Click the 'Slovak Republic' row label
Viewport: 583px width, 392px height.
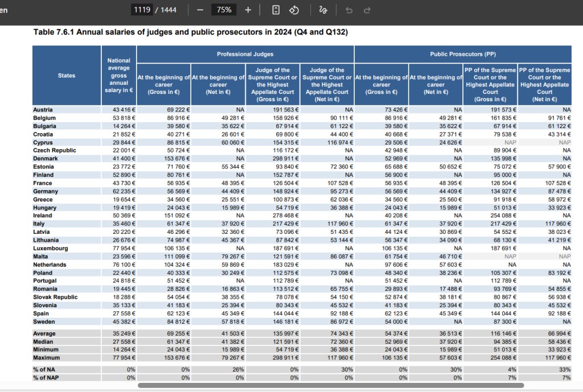[x=55, y=297]
